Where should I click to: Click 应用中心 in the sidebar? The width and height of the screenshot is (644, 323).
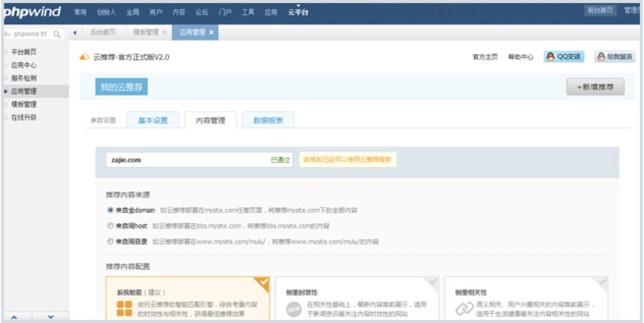click(x=24, y=65)
